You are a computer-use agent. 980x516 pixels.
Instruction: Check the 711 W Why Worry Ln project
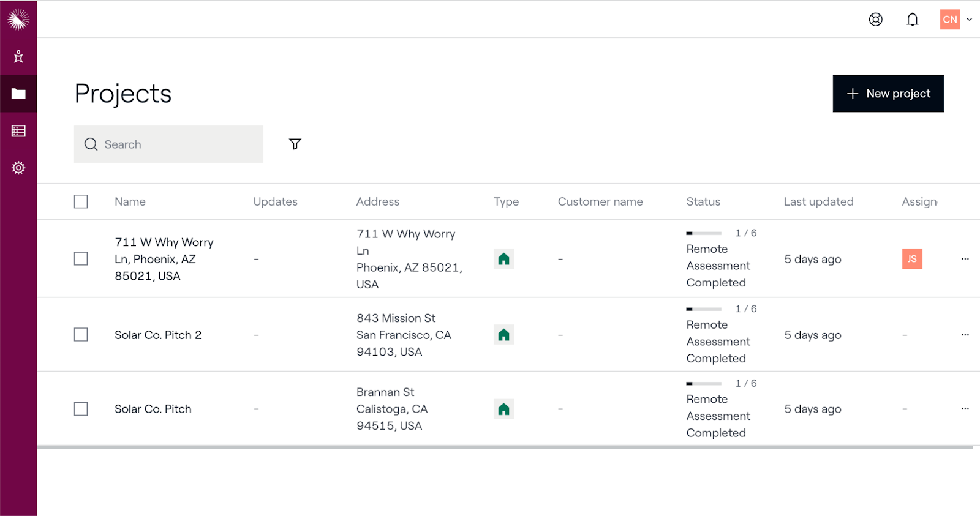pos(81,259)
